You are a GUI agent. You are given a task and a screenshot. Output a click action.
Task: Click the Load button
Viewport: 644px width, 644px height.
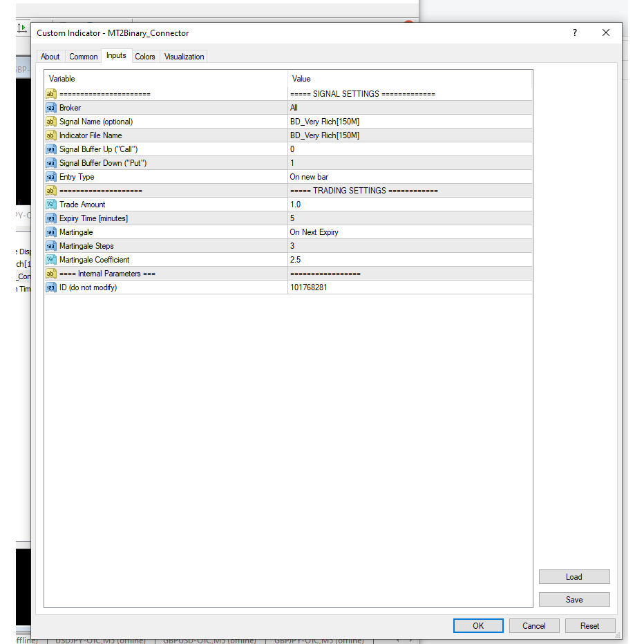click(574, 577)
